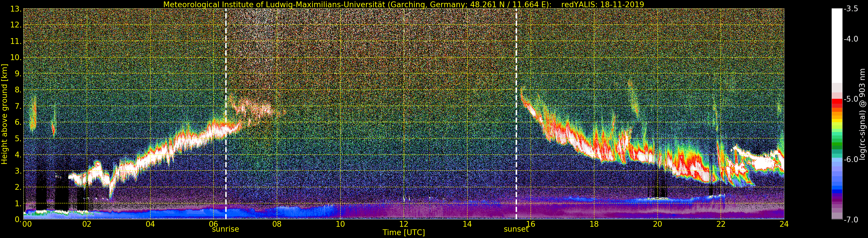Viewport: 868px width, 238px height.
Task: Click the height axis tick label '12.'
Action: click(x=16, y=25)
